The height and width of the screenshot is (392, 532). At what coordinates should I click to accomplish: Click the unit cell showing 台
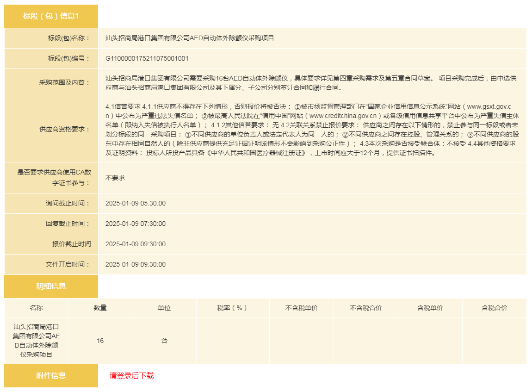164,341
